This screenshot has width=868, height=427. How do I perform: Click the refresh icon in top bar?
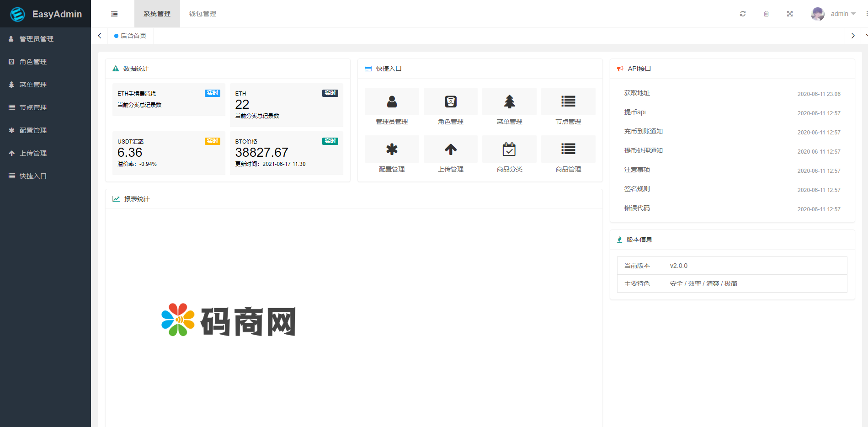coord(743,14)
